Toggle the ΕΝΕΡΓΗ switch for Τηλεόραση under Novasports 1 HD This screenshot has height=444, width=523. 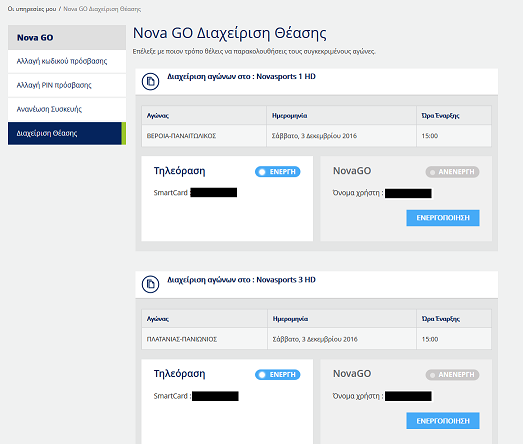(x=278, y=172)
